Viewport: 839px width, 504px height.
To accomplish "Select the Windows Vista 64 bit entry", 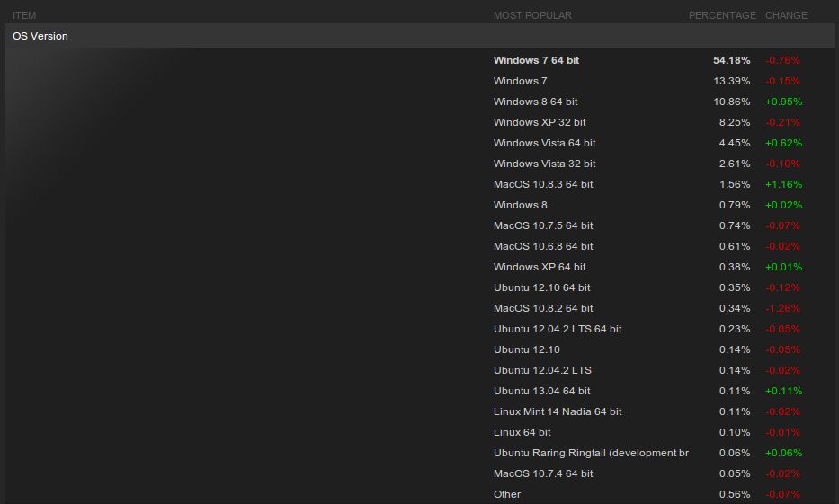I will point(544,143).
